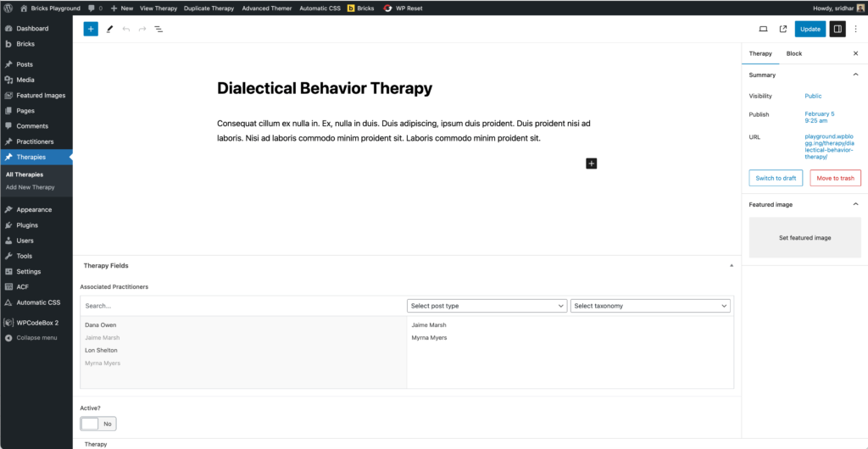868x449 pixels.
Task: Click the Update button
Action: click(810, 30)
